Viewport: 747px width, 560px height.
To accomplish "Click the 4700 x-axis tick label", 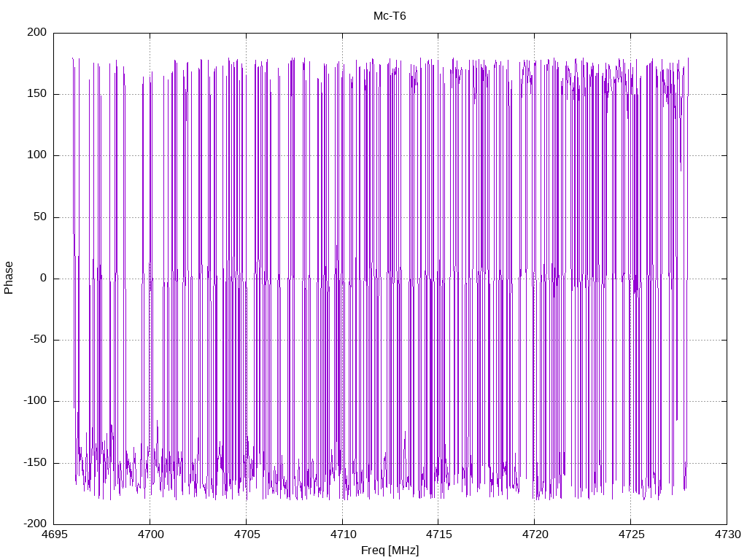I will pos(150,534).
